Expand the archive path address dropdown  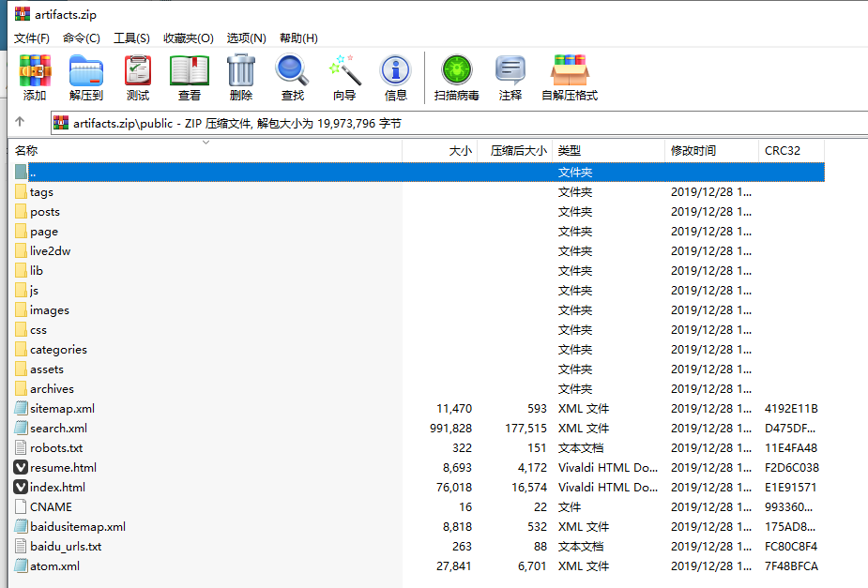pos(856,123)
